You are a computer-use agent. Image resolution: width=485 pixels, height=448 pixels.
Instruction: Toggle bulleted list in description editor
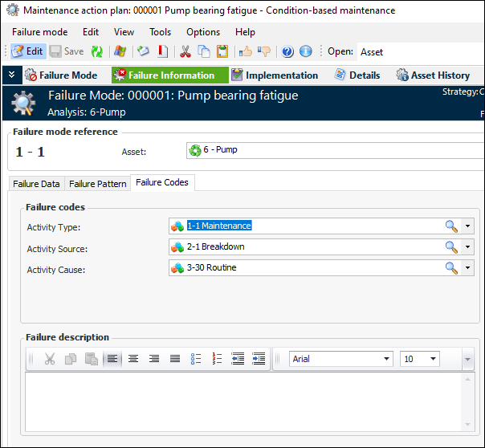click(196, 359)
